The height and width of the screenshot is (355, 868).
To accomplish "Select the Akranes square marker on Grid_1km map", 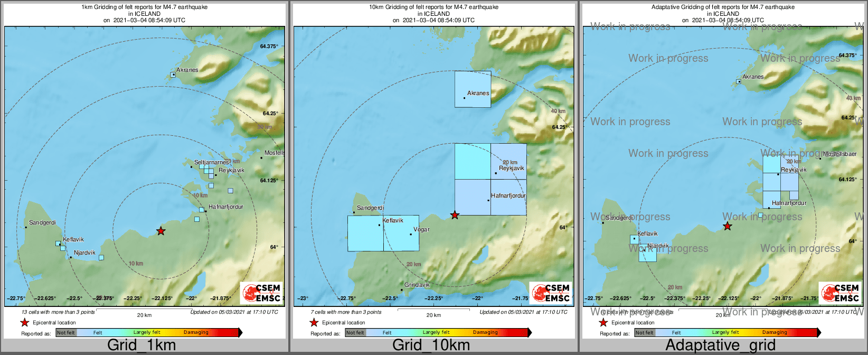I will [173, 75].
